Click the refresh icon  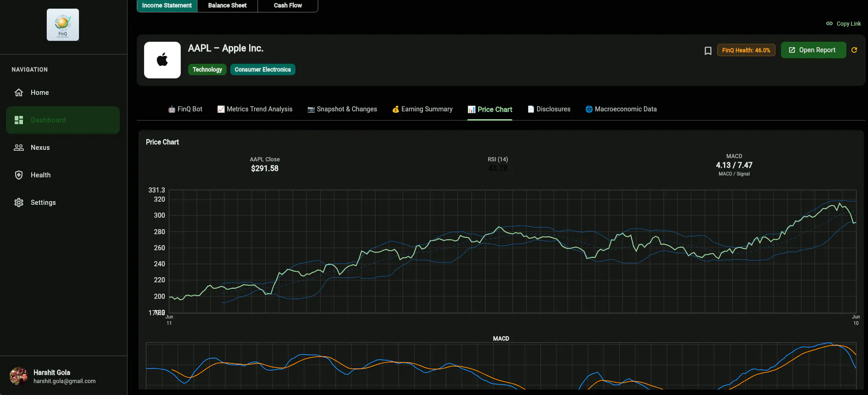tap(854, 50)
